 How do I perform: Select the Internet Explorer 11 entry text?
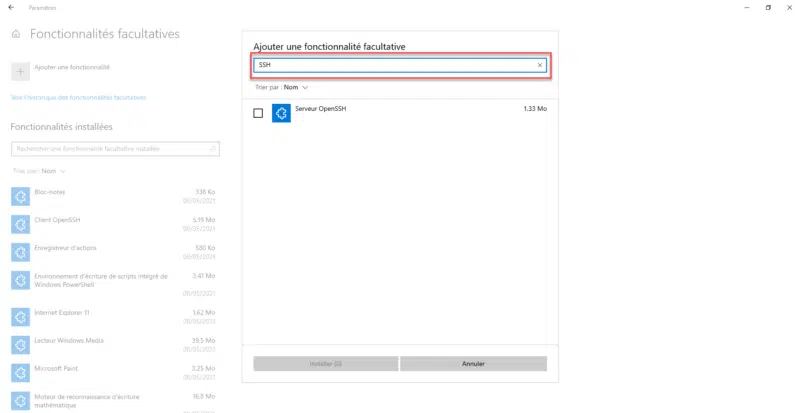point(62,313)
